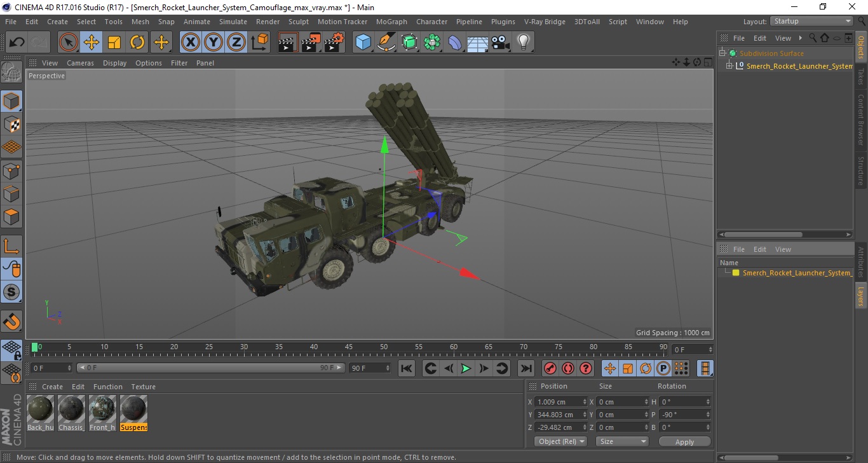Toggle Enable Axis mode
Image resolution: width=868 pixels, height=463 pixels.
pos(11,246)
